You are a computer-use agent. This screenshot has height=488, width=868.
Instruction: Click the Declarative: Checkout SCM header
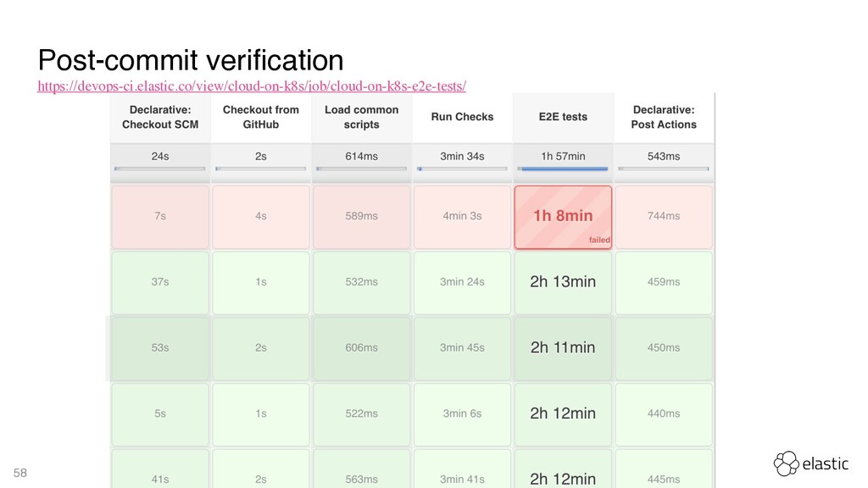(x=160, y=117)
